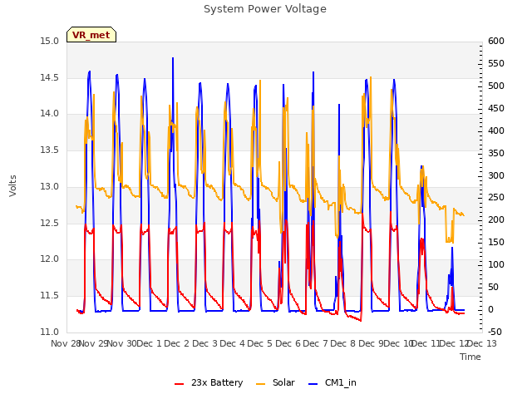Viewport: 532px width, 399px height.
Task: Click the 12.0 left axis tick label
Action: click(50, 259)
